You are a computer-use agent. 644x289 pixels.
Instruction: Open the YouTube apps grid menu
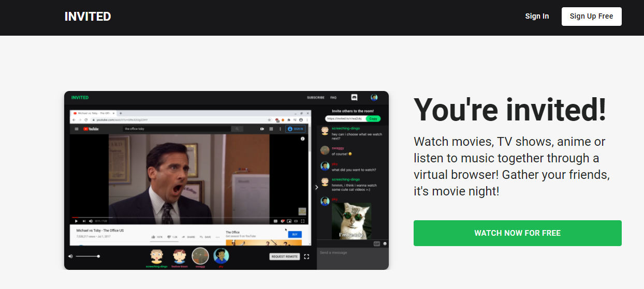pyautogui.click(x=271, y=129)
